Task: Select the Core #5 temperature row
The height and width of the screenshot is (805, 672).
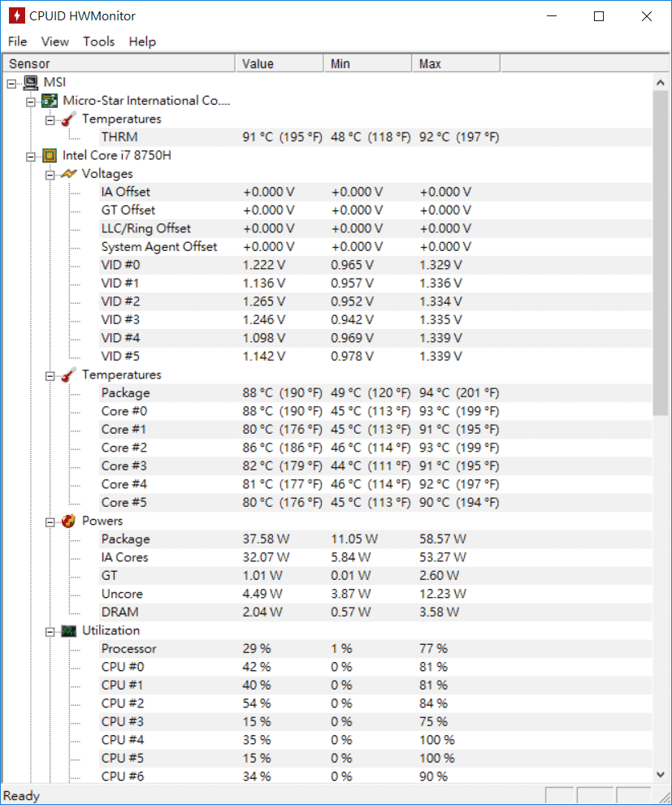Action: coord(375,503)
